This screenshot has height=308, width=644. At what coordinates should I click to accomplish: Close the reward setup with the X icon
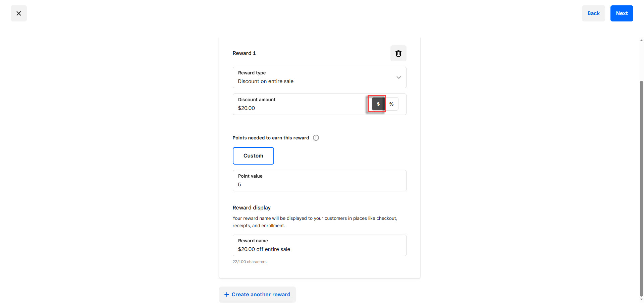pyautogui.click(x=19, y=13)
